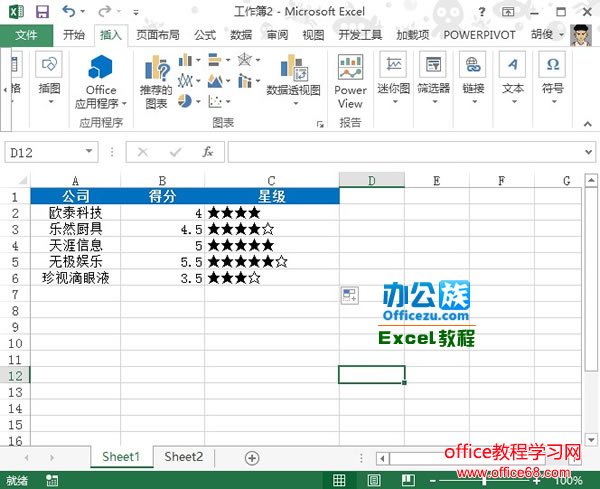The width and height of the screenshot is (600, 489).
Task: Click Recommended Charts (推荐的图表) icon
Action: [156, 82]
